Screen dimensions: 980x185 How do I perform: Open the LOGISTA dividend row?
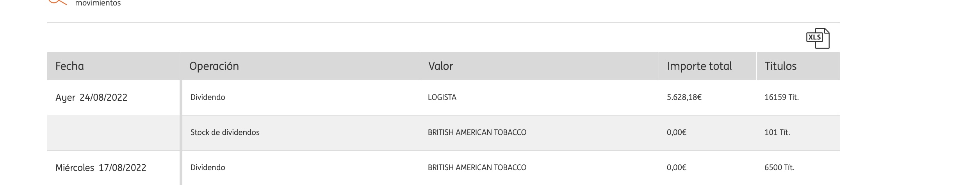click(444, 98)
